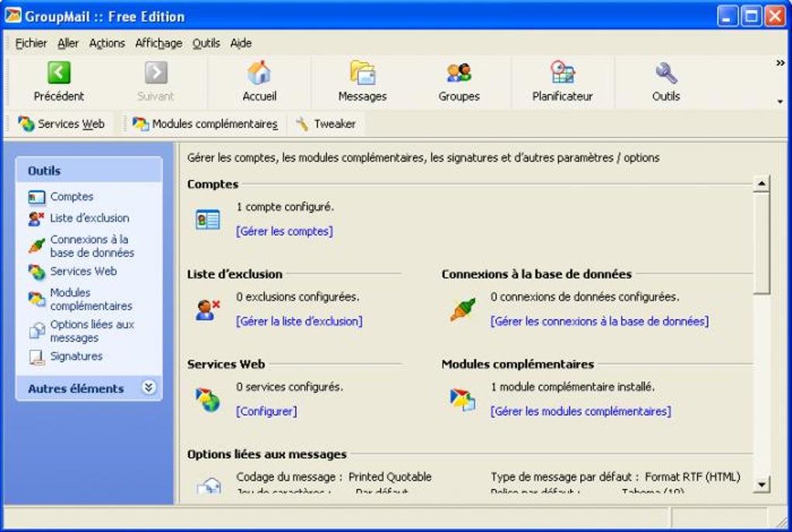The height and width of the screenshot is (532, 792).
Task: Open the Fichier menu
Action: coord(31,43)
